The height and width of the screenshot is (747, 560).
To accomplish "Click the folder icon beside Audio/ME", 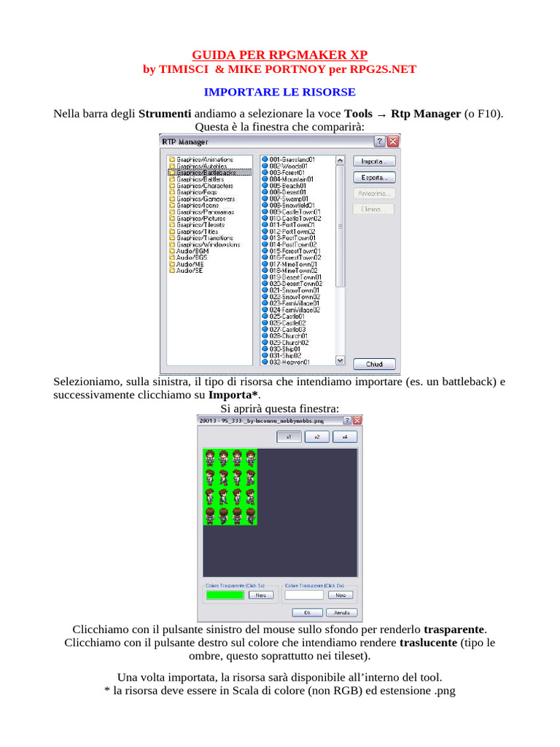I will [172, 264].
